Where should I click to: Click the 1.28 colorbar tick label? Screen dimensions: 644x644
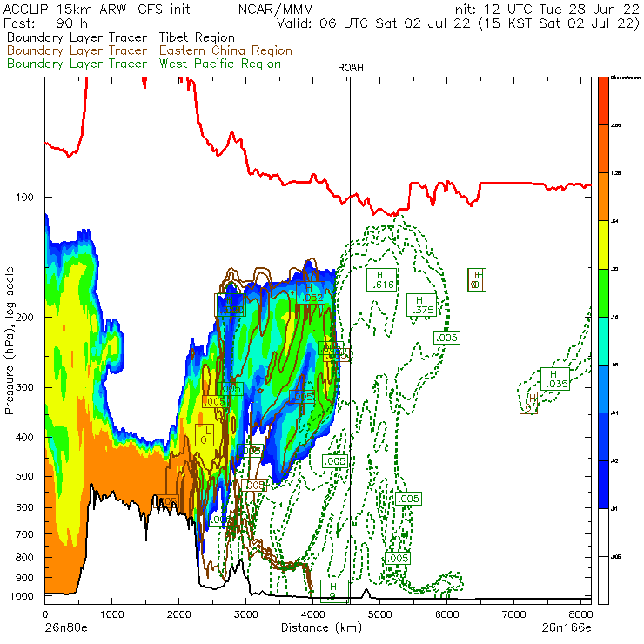pyautogui.click(x=615, y=173)
